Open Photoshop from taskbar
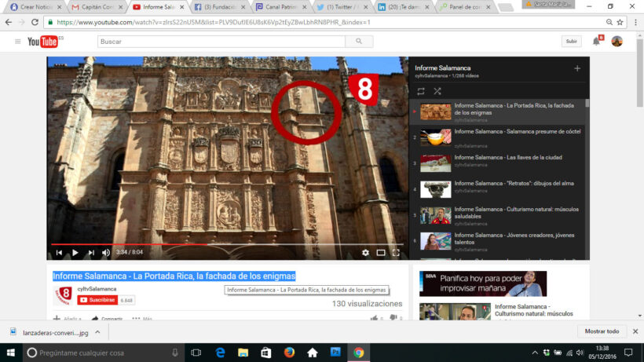This screenshot has height=362, width=644. coord(335,353)
